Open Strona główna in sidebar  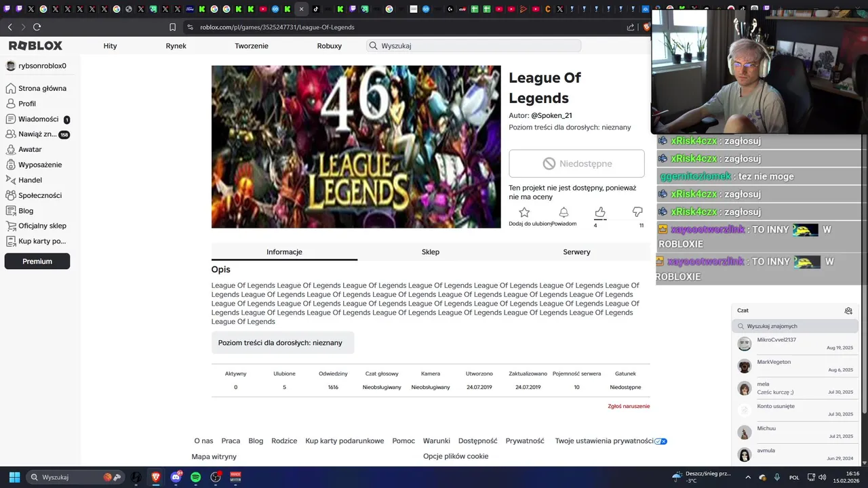(x=37, y=88)
